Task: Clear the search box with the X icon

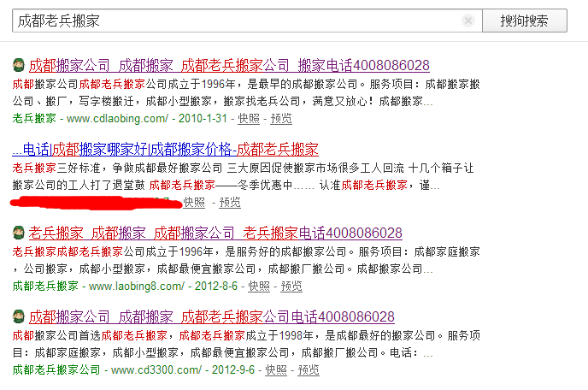Action: point(468,21)
